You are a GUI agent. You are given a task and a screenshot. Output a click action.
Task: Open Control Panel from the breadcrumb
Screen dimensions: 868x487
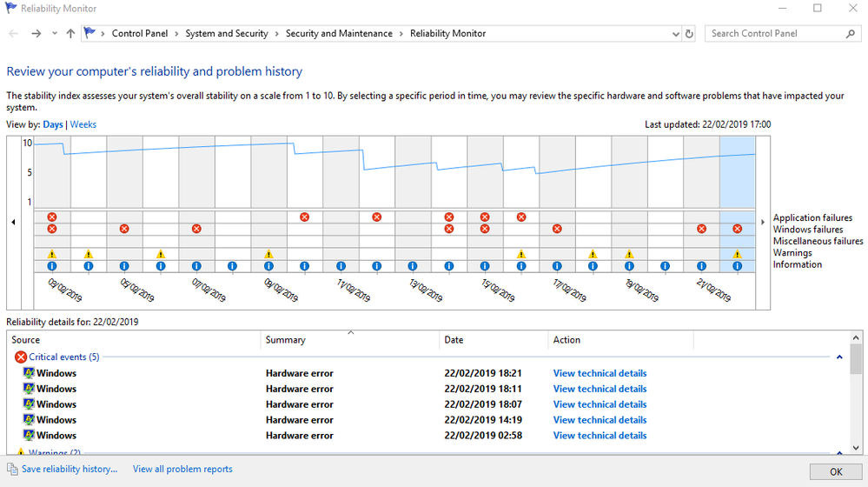point(140,33)
